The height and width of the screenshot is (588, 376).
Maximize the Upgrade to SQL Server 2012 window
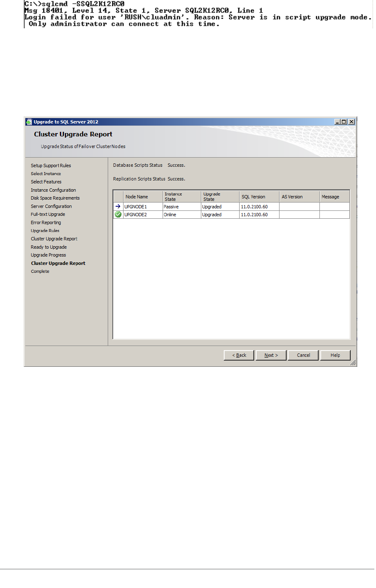(x=344, y=122)
